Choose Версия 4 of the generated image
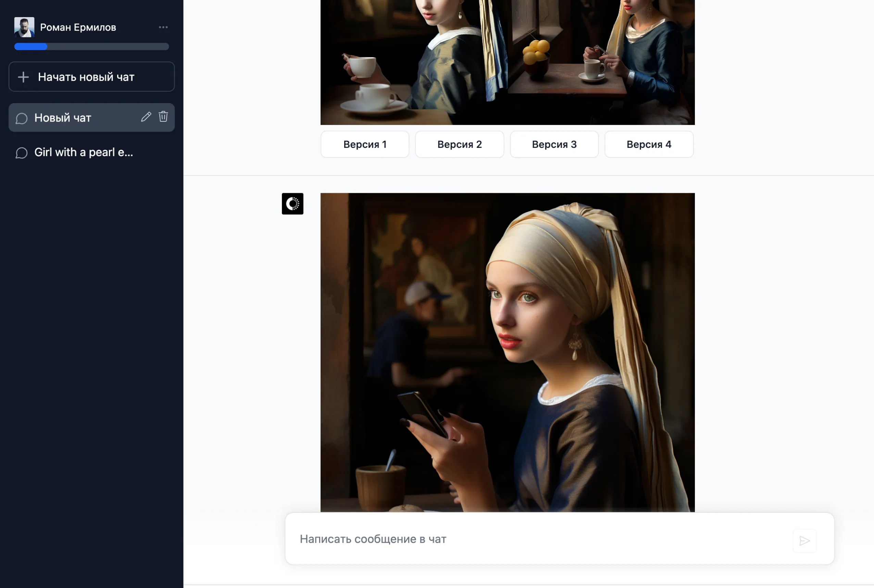 649,145
